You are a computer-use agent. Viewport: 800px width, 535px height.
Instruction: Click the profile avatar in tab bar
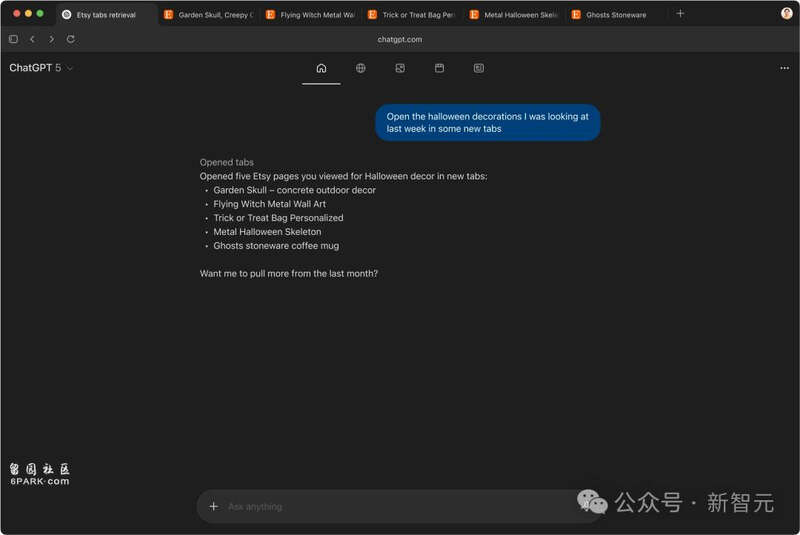click(x=786, y=14)
